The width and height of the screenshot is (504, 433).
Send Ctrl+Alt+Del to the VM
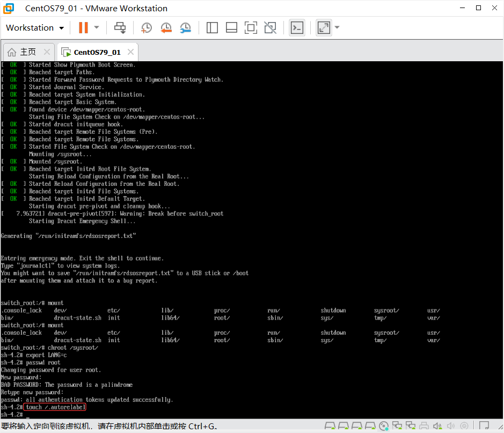click(x=120, y=27)
